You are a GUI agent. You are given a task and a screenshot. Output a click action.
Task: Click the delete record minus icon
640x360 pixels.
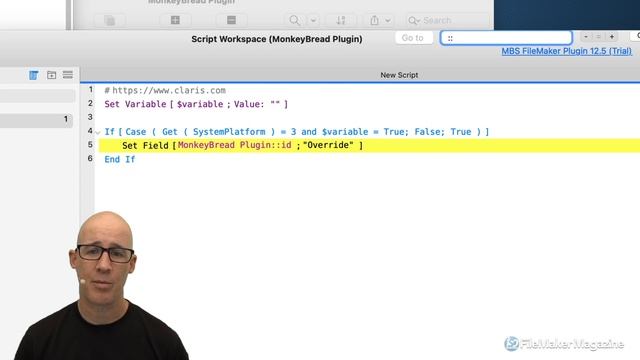point(231,20)
